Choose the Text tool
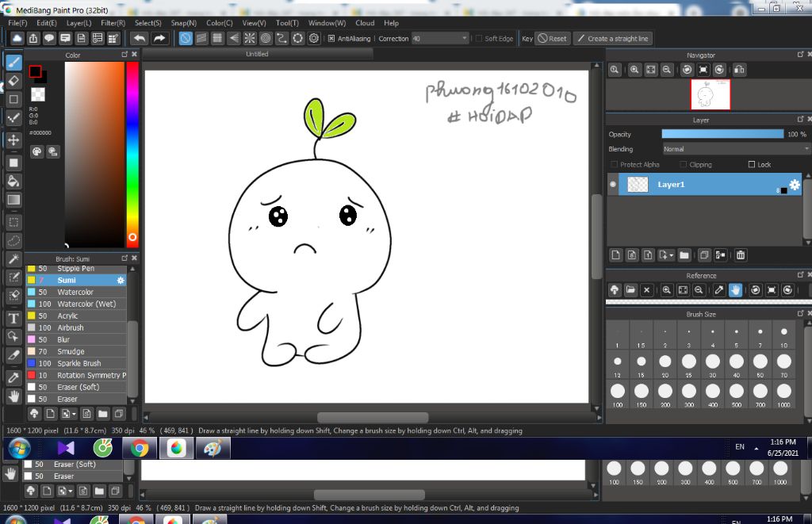Viewport: 812px width, 524px height. (13, 318)
